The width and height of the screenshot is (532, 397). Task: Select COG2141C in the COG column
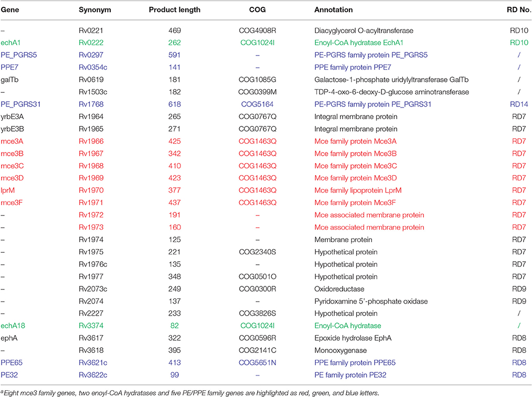click(257, 350)
